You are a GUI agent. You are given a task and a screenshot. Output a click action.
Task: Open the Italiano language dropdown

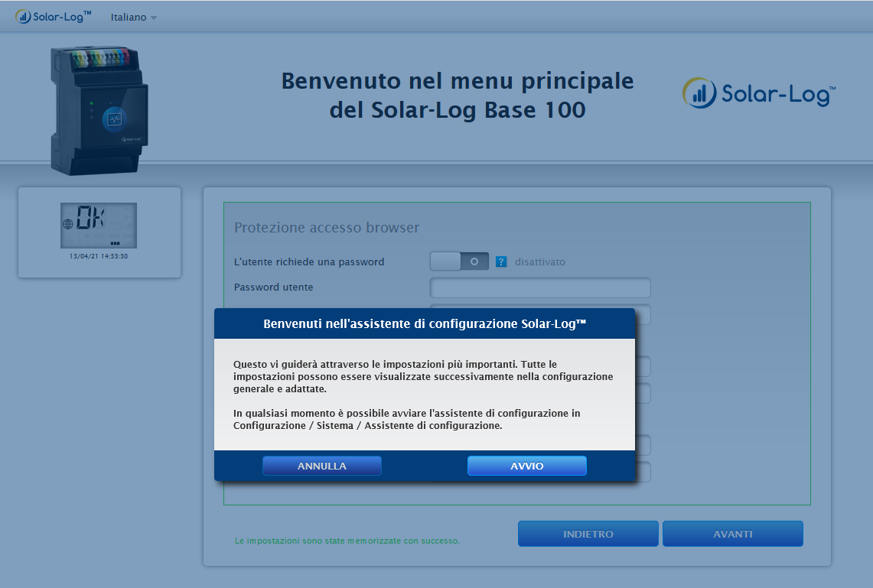click(134, 18)
